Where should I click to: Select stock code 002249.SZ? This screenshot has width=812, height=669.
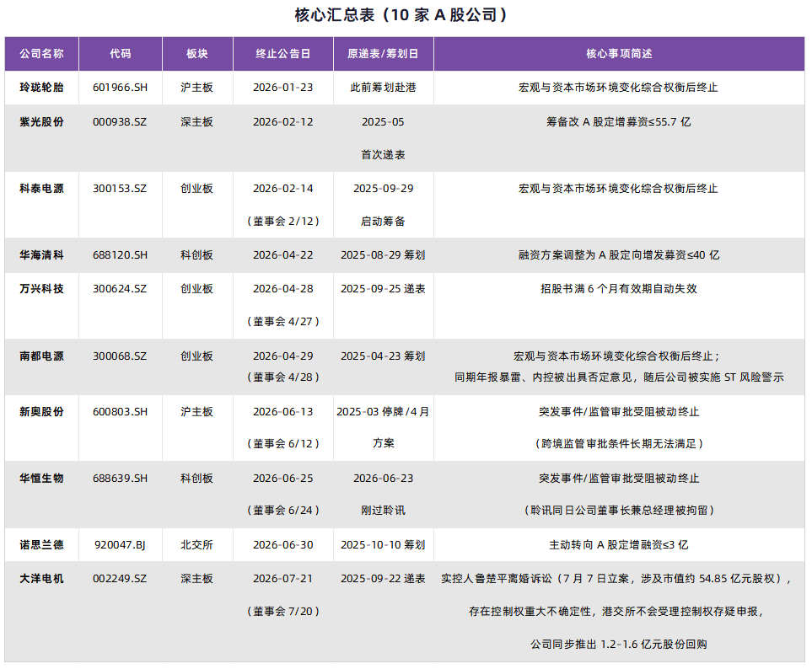tap(120, 579)
